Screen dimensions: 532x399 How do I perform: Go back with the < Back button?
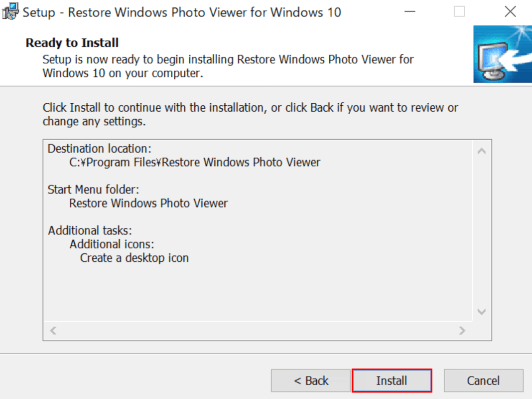click(310, 381)
